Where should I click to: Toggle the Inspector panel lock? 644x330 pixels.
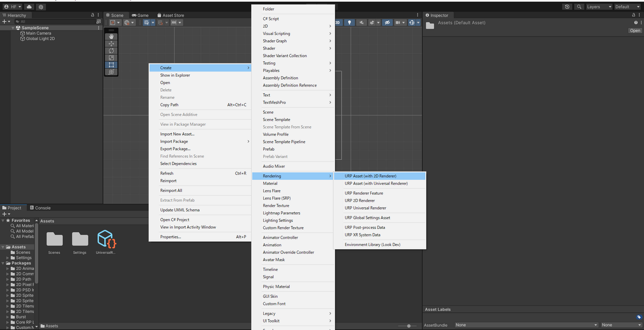[x=634, y=15]
